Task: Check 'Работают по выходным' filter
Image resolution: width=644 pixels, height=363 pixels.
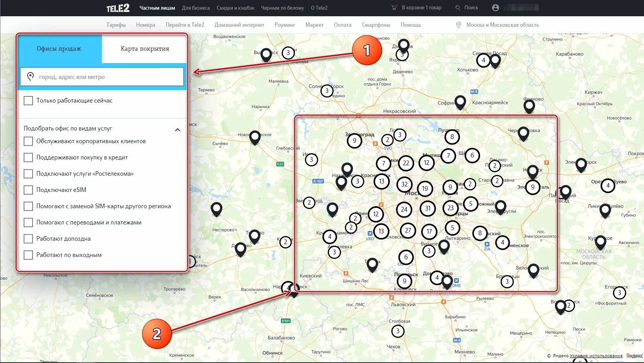Action: [x=28, y=255]
